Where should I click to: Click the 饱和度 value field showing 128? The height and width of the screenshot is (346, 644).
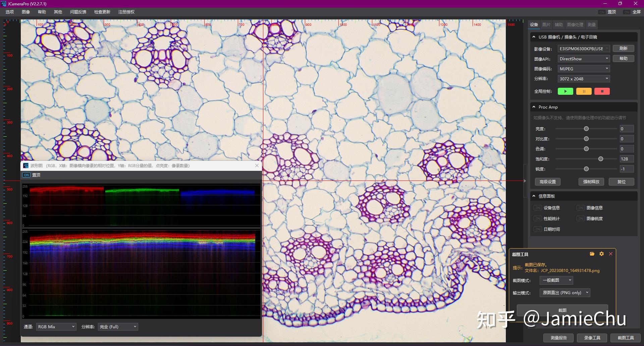click(x=627, y=159)
